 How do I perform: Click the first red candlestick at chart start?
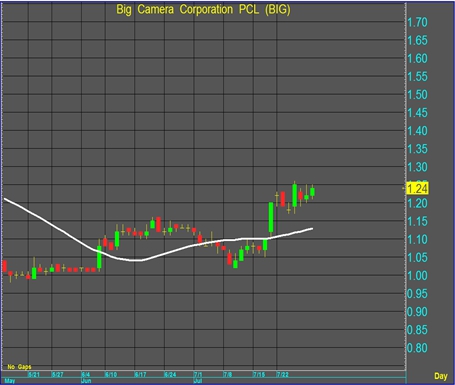click(4, 266)
